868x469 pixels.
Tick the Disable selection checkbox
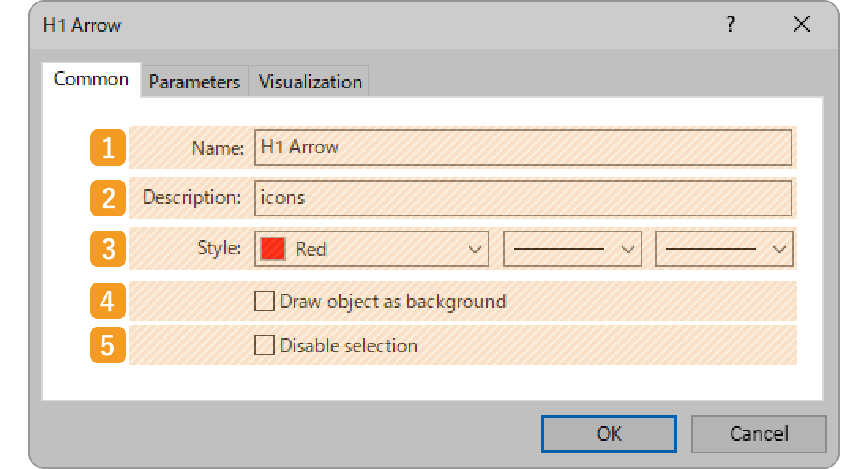264,345
